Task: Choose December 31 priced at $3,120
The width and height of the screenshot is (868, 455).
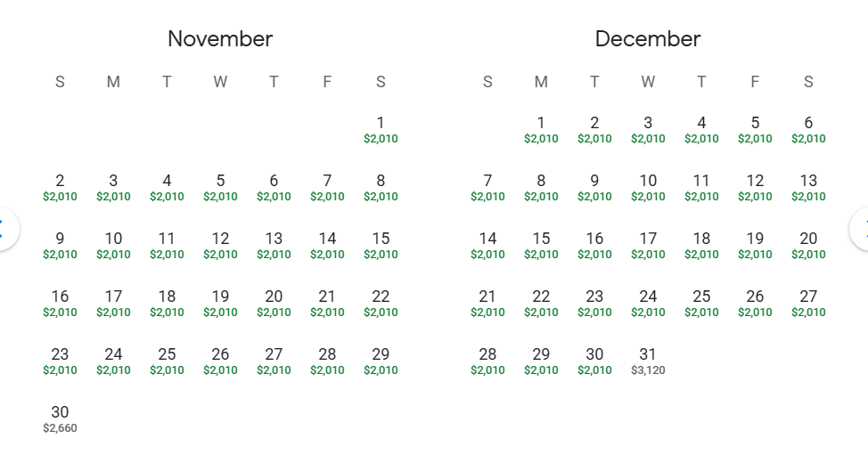Action: (x=648, y=361)
